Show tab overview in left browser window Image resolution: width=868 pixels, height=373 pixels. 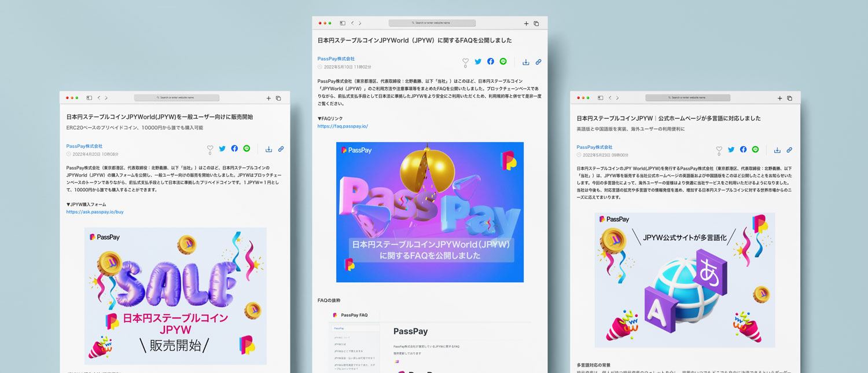[278, 98]
